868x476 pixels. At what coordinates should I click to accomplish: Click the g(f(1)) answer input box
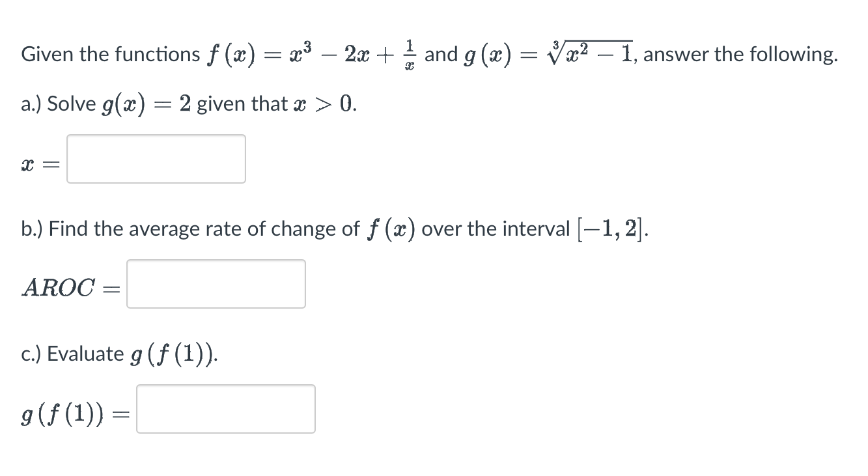(225, 409)
